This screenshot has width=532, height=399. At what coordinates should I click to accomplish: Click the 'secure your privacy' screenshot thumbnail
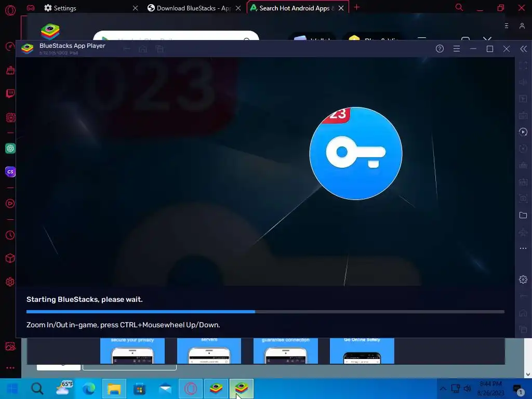(x=132, y=351)
